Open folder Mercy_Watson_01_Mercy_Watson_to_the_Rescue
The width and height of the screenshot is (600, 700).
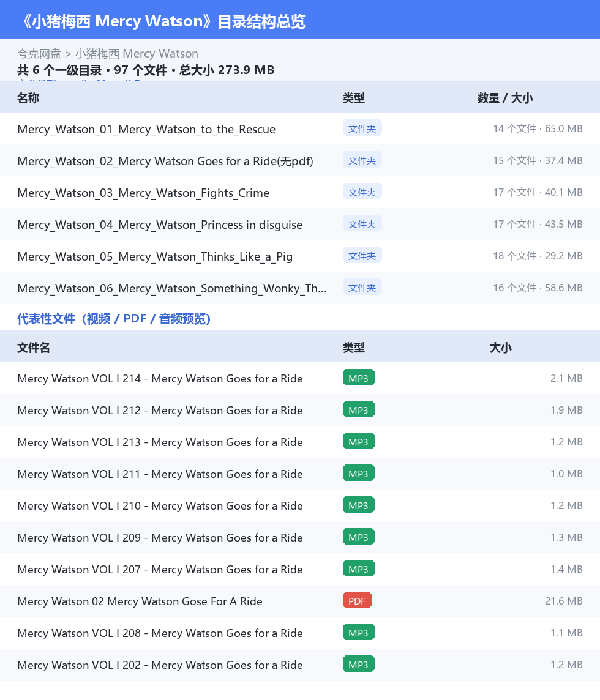(x=146, y=129)
